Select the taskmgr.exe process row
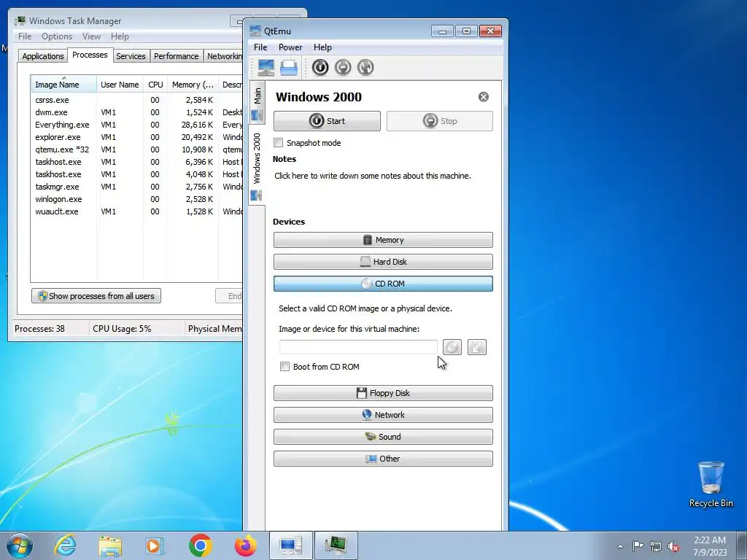Screen dimensions: 747x560 137,187
